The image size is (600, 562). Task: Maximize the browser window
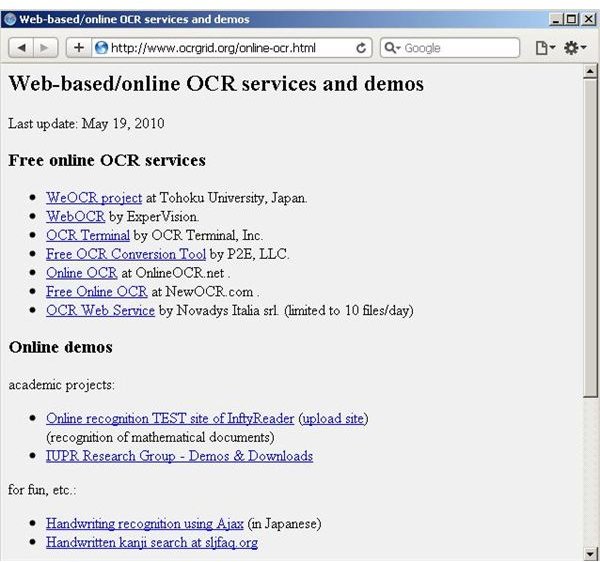point(571,19)
